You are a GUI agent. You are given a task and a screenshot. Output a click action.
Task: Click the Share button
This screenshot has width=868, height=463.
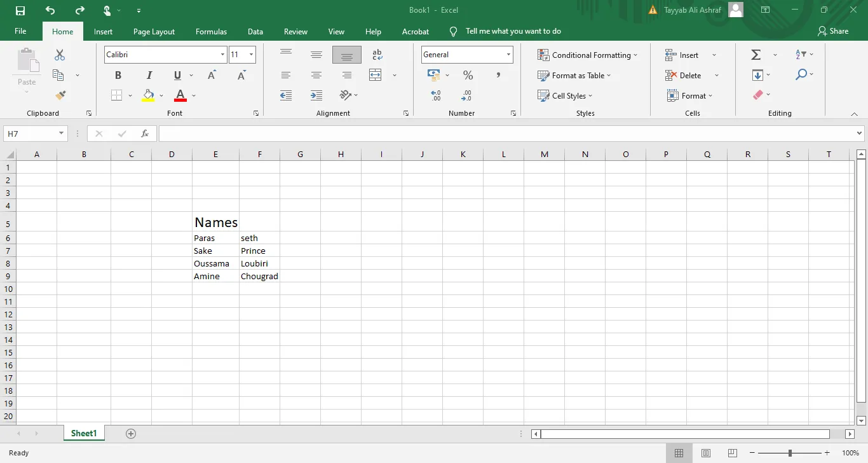[x=833, y=31]
